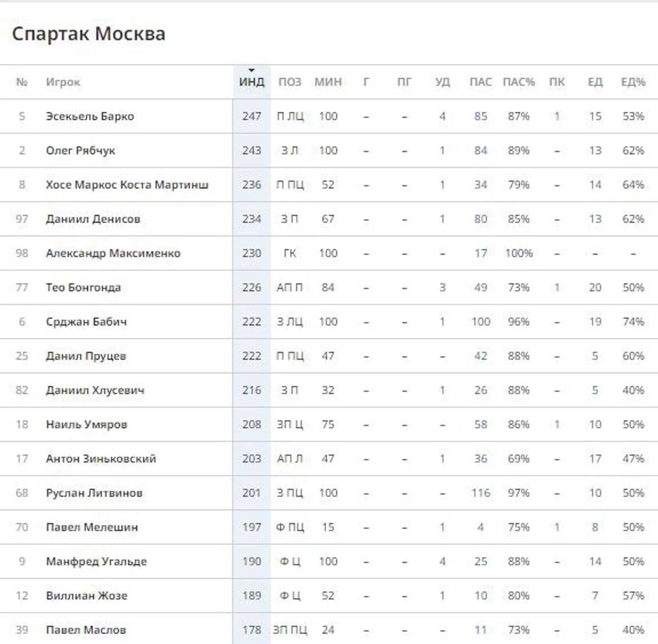
Task: Click Наиль Умяров in the table
Action: 86,424
